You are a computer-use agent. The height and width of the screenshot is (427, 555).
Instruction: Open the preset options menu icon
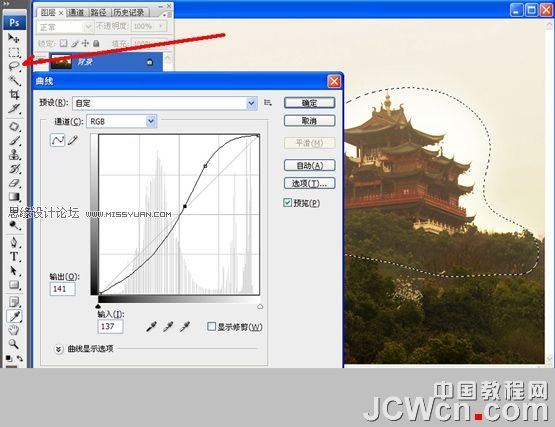tap(268, 103)
